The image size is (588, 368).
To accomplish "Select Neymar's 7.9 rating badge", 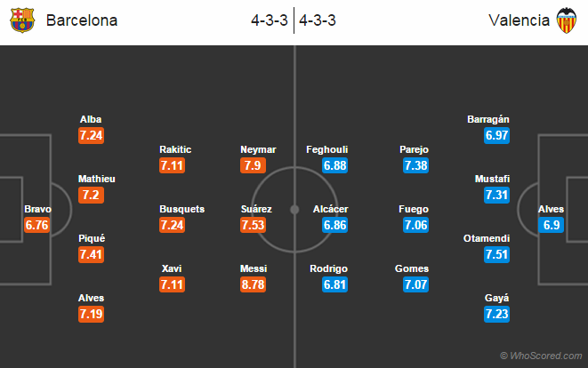I will click(254, 165).
